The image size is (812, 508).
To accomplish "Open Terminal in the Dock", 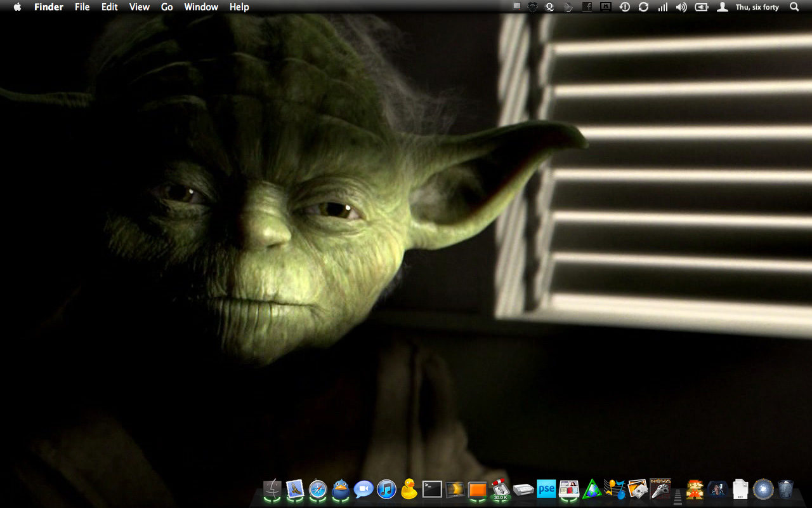I will [x=432, y=489].
